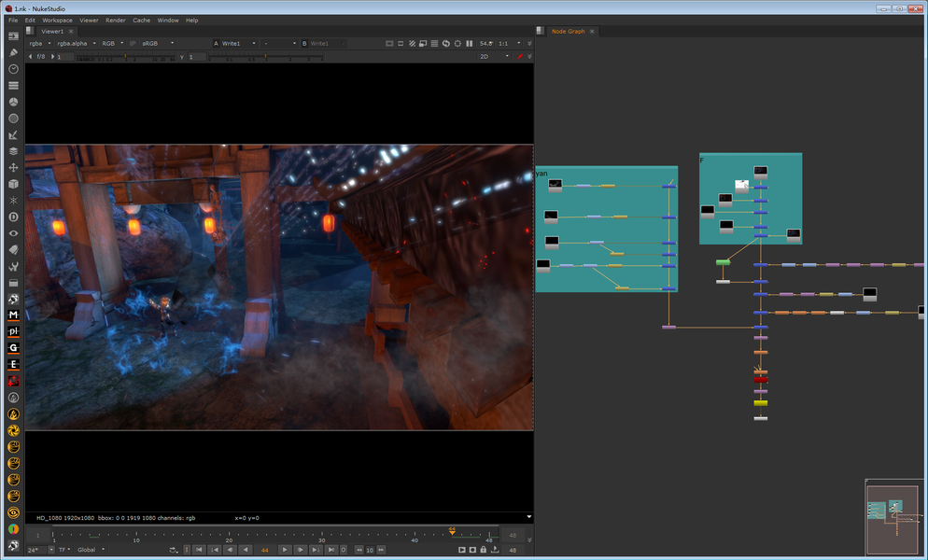Click the timeline playhead marker at 44

[452, 531]
